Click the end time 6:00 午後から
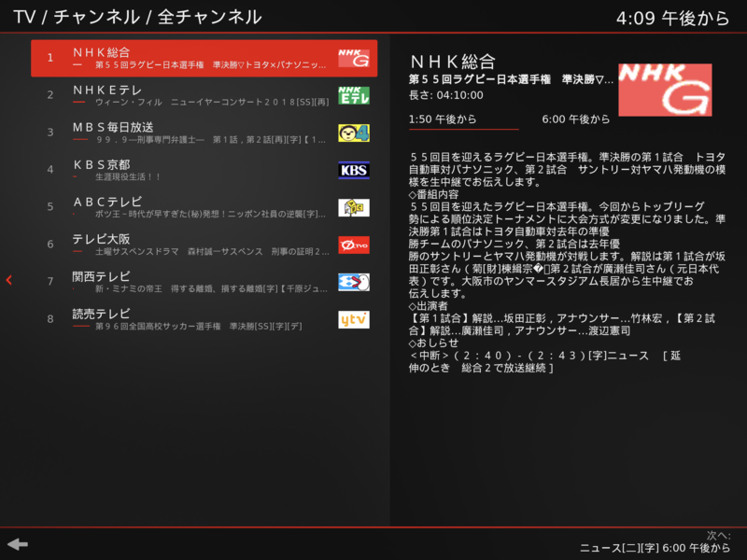Image resolution: width=747 pixels, height=560 pixels. (576, 119)
